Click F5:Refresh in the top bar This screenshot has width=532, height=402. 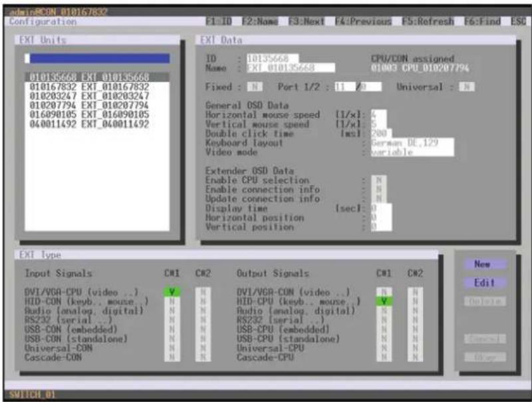pyautogui.click(x=428, y=21)
